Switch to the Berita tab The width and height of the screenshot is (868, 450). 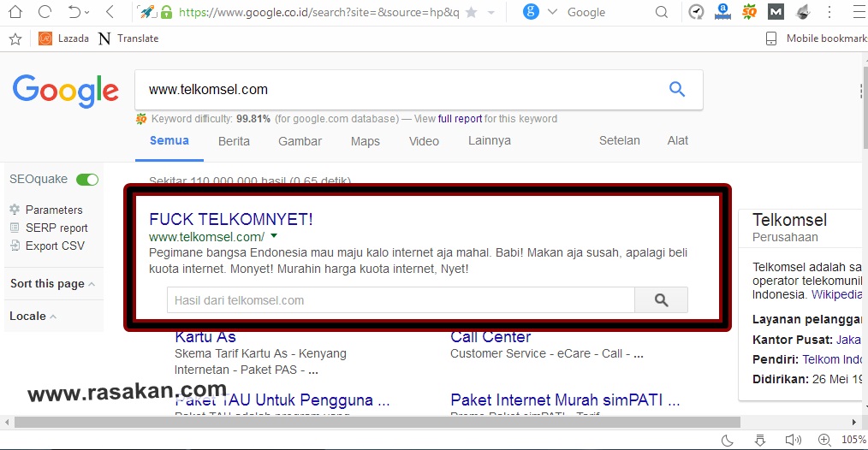tap(234, 141)
